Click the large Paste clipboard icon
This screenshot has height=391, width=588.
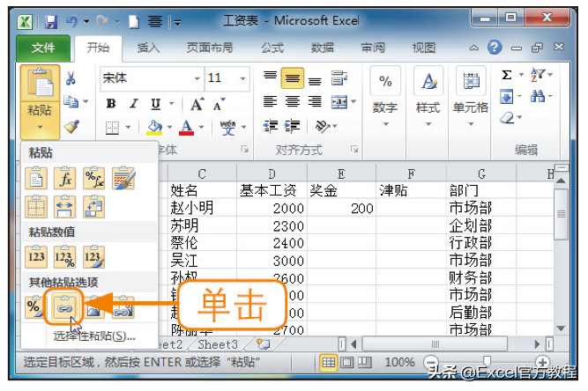point(40,83)
